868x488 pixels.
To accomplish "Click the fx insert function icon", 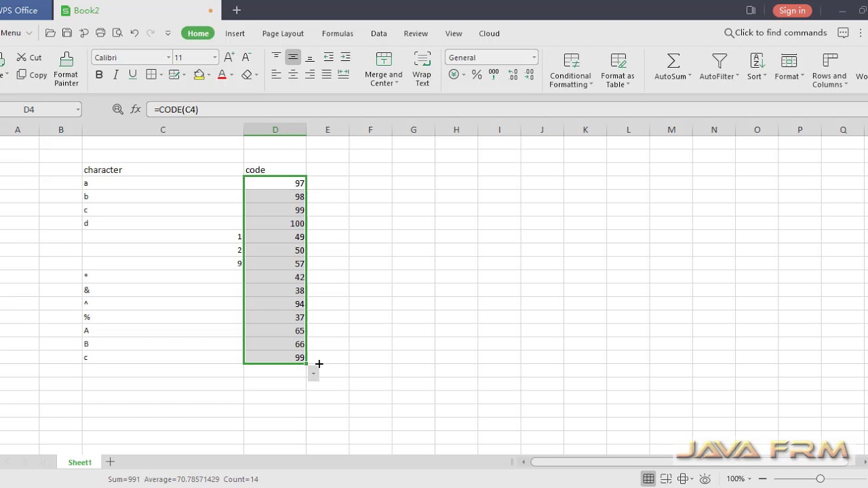I will tap(136, 109).
